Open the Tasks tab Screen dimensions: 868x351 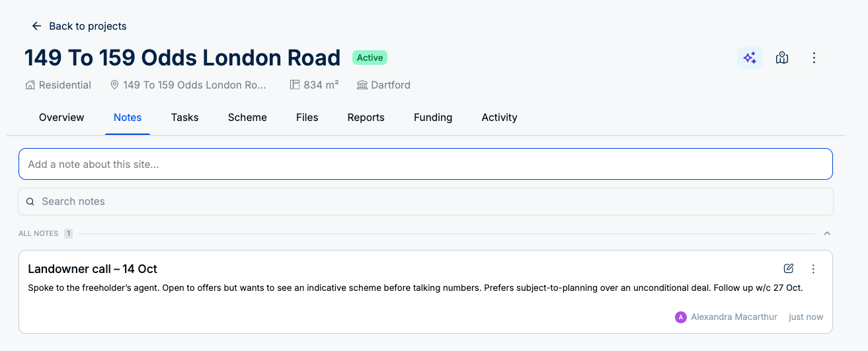pos(185,118)
